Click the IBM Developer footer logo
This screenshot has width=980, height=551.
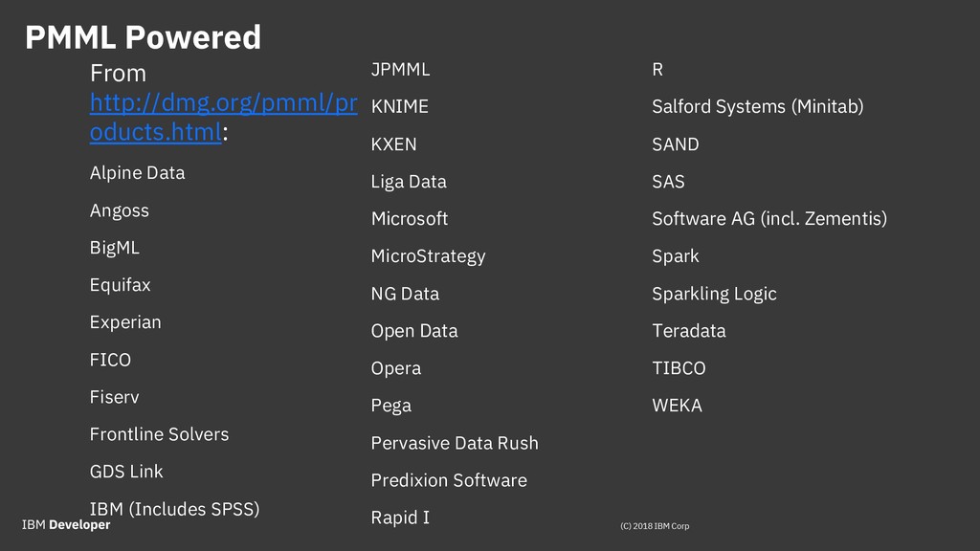pyautogui.click(x=66, y=525)
